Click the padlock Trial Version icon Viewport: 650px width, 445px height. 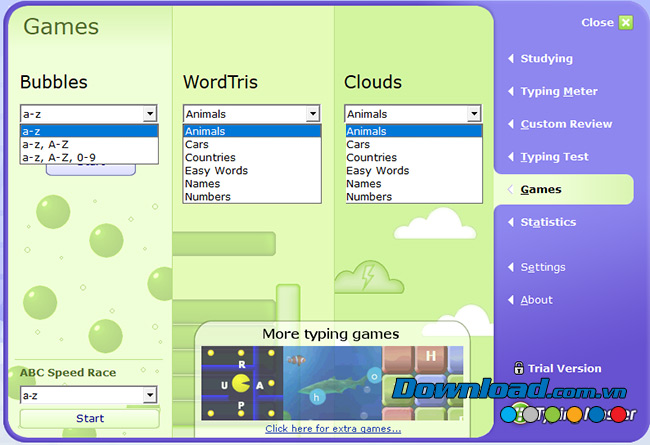pyautogui.click(x=518, y=368)
